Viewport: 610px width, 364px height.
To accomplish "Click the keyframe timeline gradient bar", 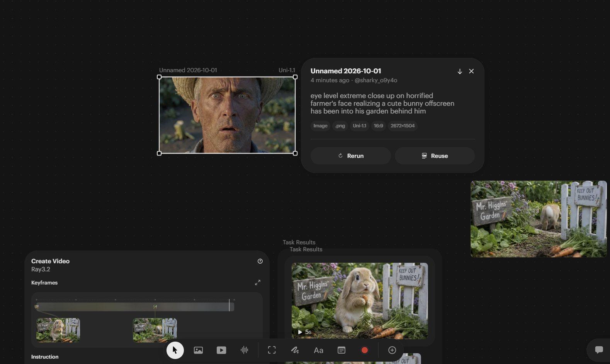I will click(x=135, y=307).
